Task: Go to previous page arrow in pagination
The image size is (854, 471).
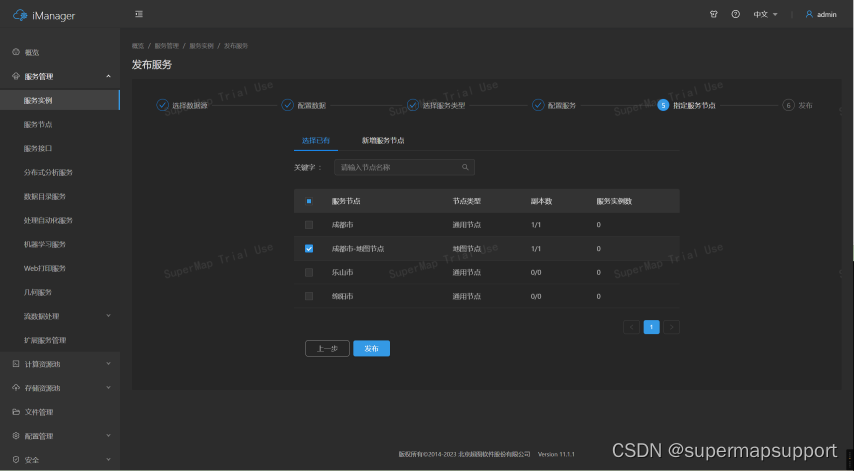Action: 631,326
